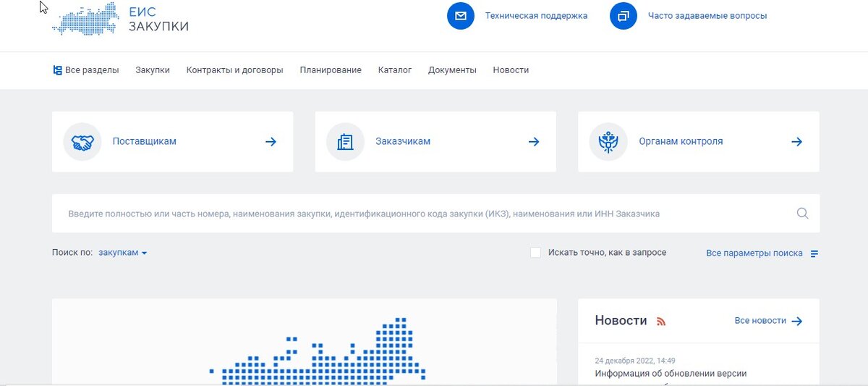Open the Закупки menu item
Screen dimensions: 868x386
(x=153, y=70)
